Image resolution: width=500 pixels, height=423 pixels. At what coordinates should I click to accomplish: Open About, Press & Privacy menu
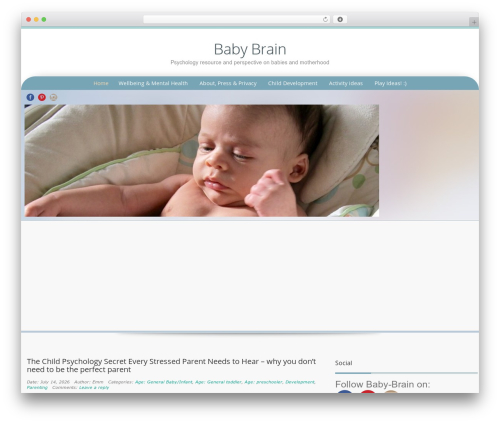[228, 83]
